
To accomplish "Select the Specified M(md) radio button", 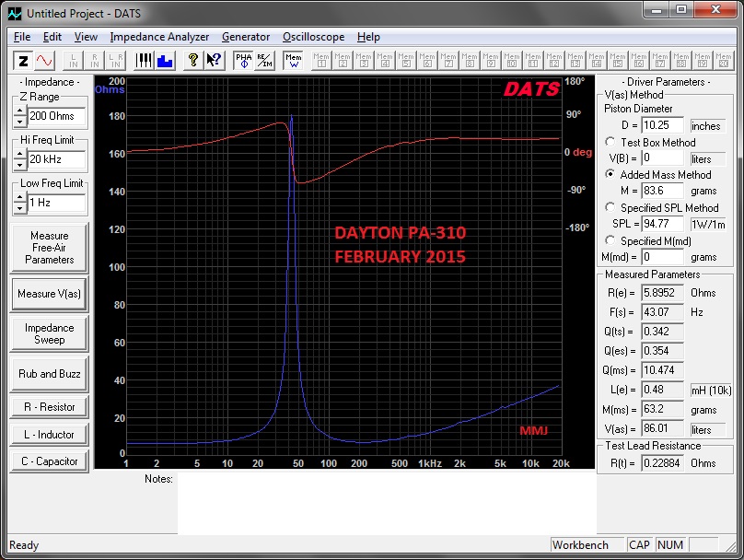I will (610, 240).
